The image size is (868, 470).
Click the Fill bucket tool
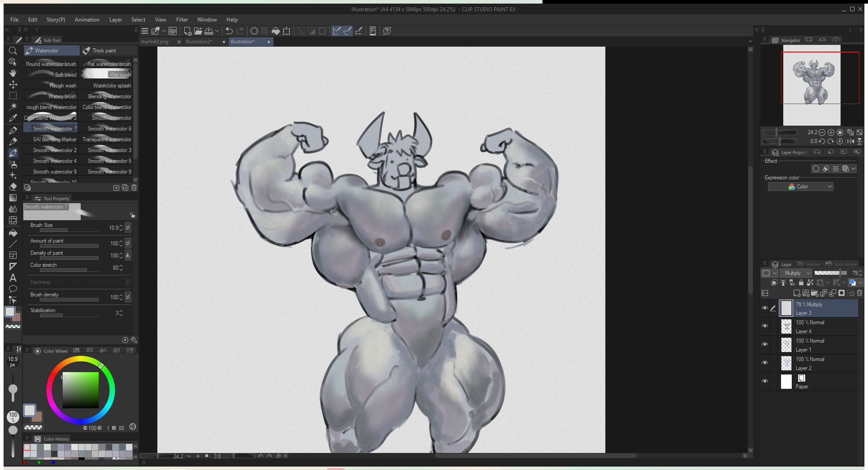13,233
